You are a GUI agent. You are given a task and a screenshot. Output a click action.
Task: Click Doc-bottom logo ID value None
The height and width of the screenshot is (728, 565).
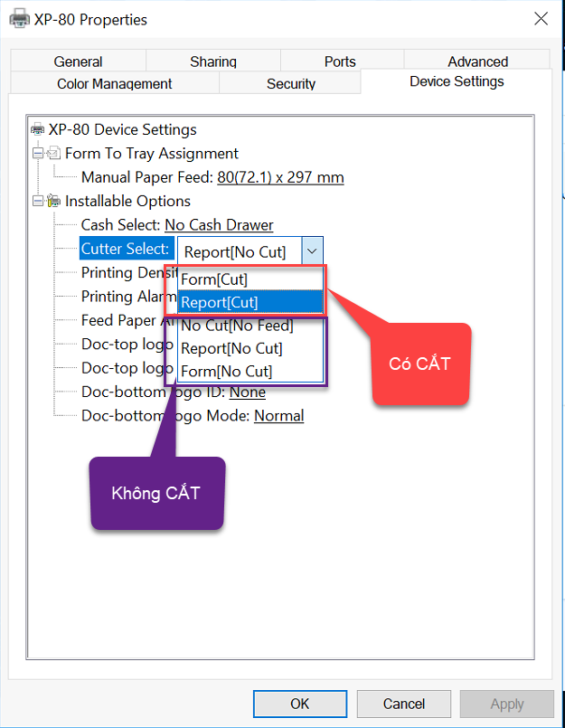point(248,392)
